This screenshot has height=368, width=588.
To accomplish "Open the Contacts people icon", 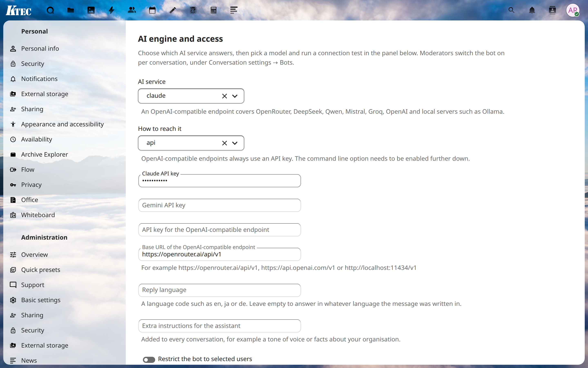I will coord(132,10).
